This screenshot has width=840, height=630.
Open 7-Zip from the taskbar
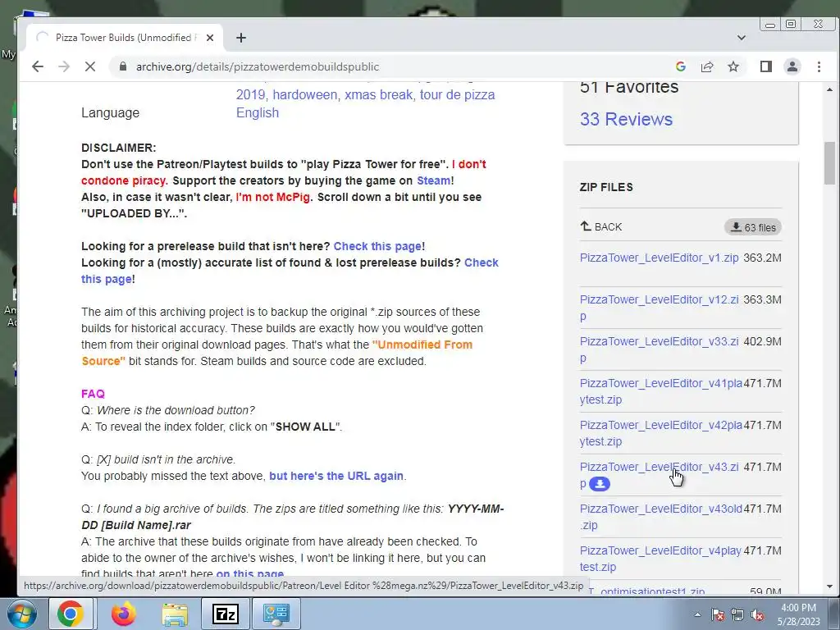pyautogui.click(x=225, y=614)
